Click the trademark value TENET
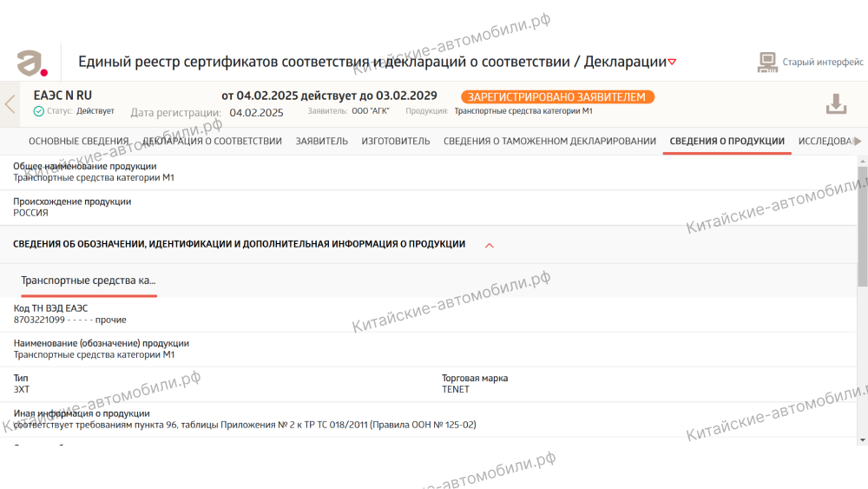This screenshot has width=868, height=489. (456, 389)
